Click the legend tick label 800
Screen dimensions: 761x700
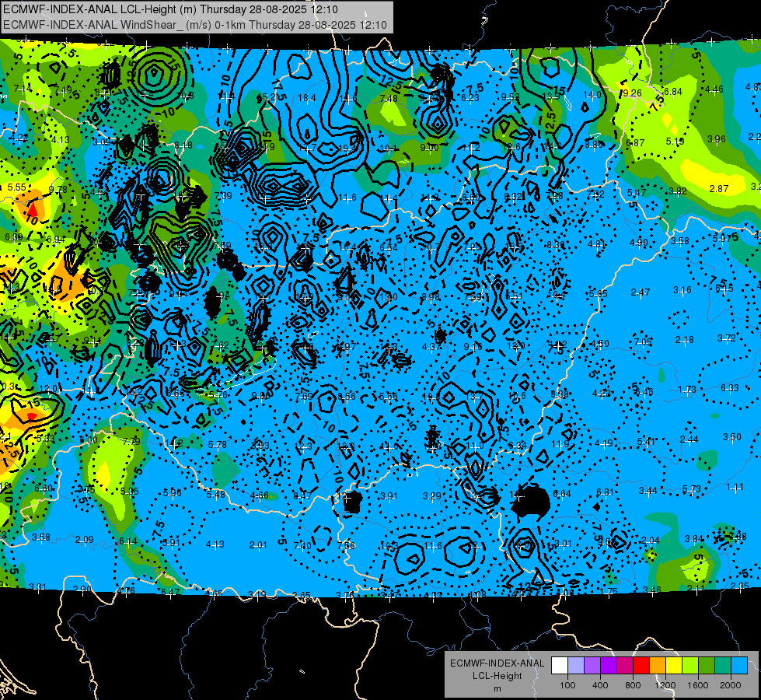(x=633, y=685)
